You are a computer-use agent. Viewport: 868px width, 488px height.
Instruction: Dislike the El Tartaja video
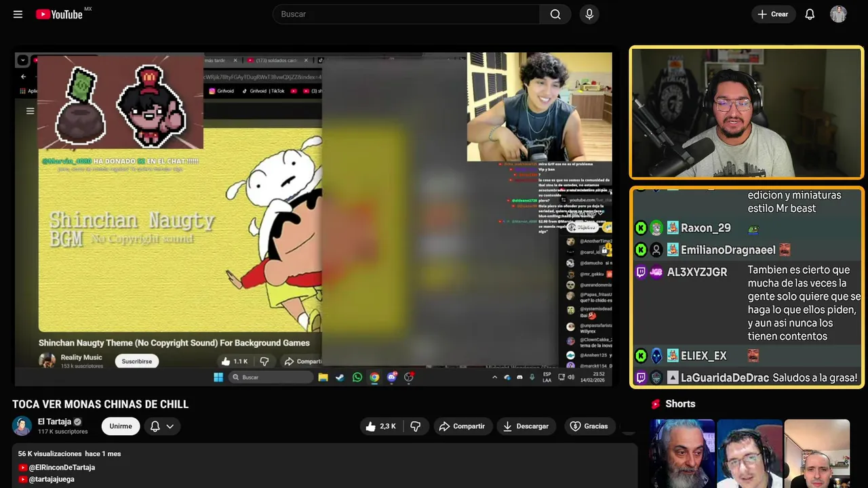click(x=416, y=426)
